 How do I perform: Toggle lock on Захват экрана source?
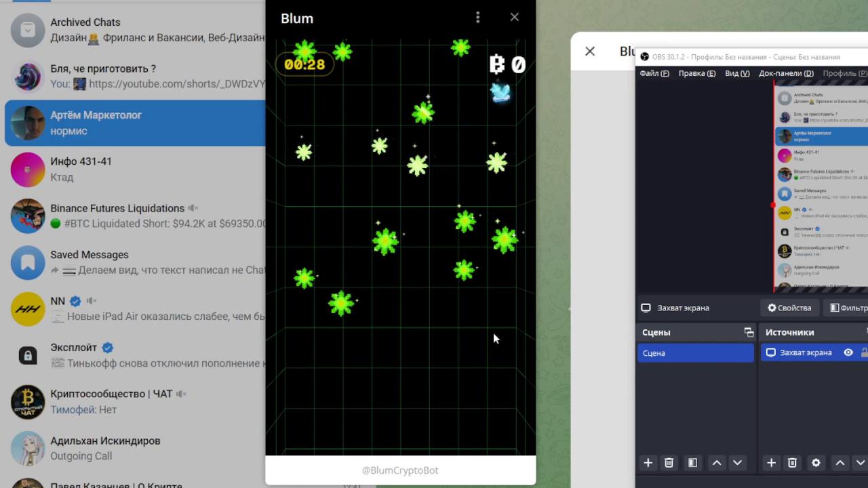(x=864, y=352)
